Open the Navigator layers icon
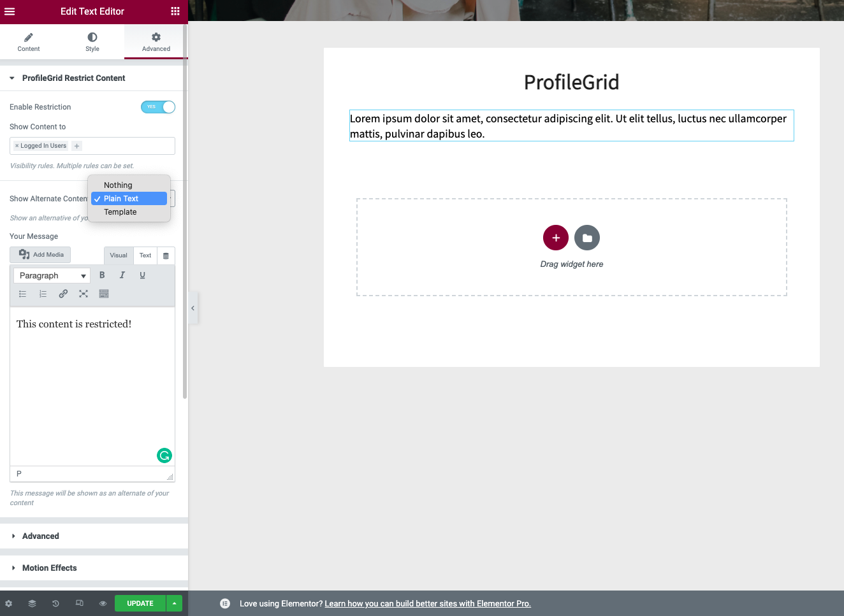Viewport: 844px width, 616px height. [x=32, y=603]
